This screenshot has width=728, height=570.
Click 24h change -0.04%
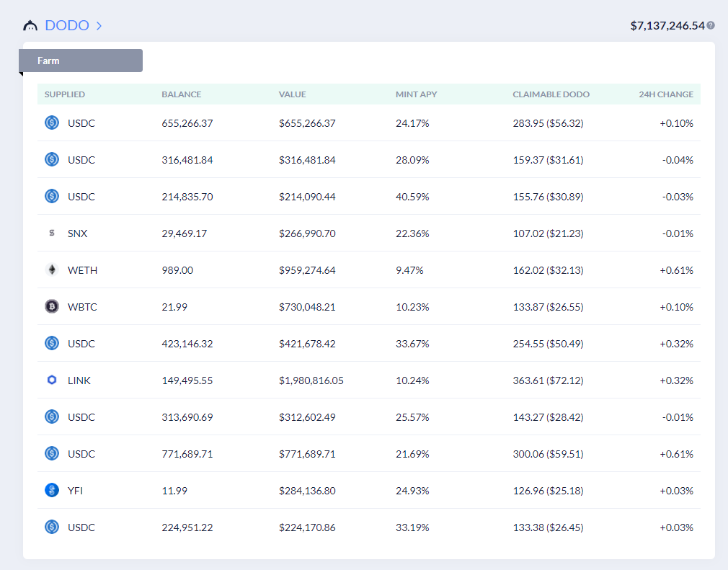(x=678, y=160)
